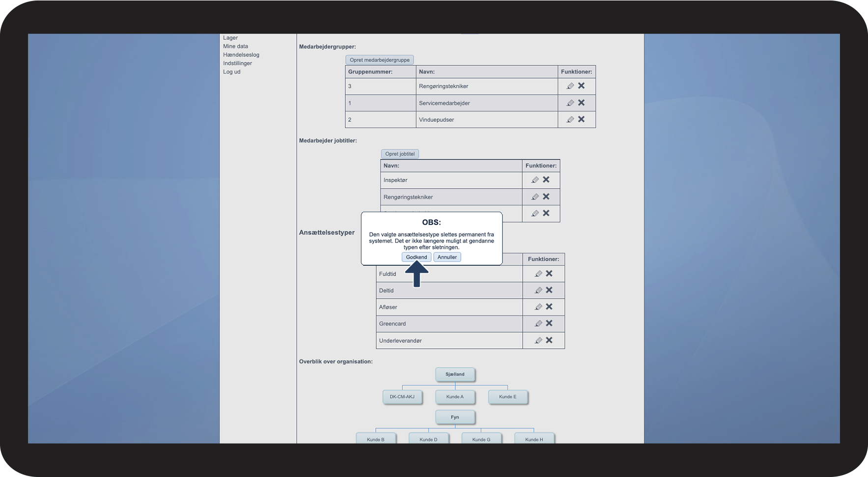Click the Servicemedarbejder name cell
868x477 pixels.
(x=487, y=103)
